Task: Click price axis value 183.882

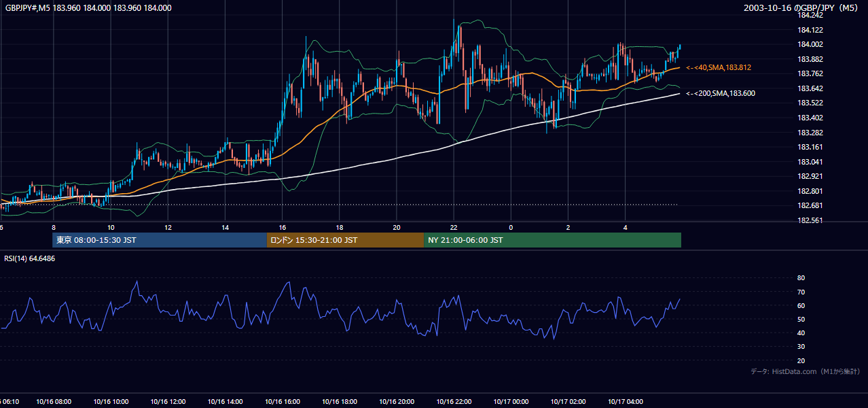Action: (810, 59)
